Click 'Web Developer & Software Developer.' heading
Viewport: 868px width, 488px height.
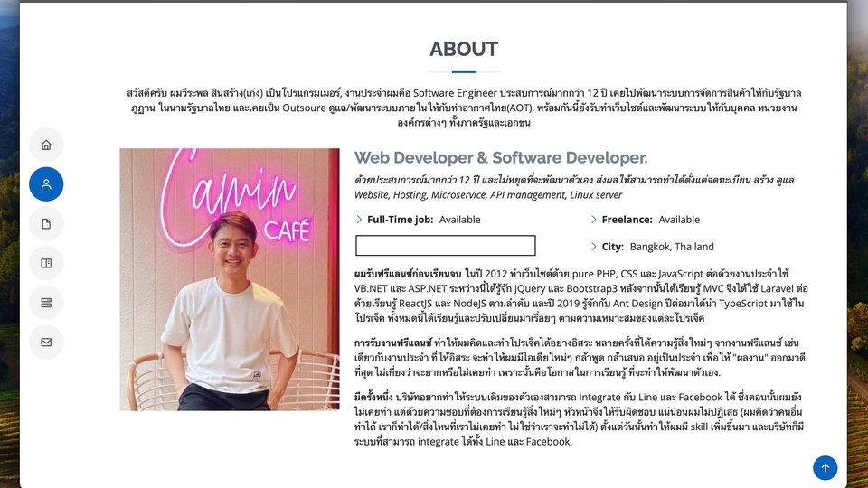(501, 157)
